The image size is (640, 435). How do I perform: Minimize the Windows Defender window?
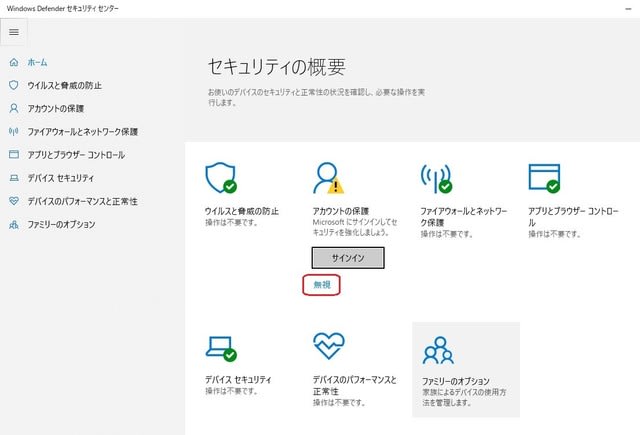point(628,9)
